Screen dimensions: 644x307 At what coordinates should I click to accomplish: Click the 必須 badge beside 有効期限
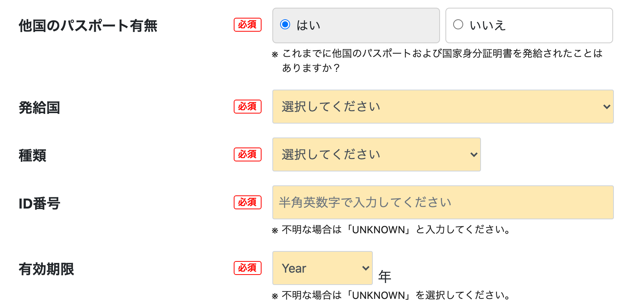coord(247,268)
